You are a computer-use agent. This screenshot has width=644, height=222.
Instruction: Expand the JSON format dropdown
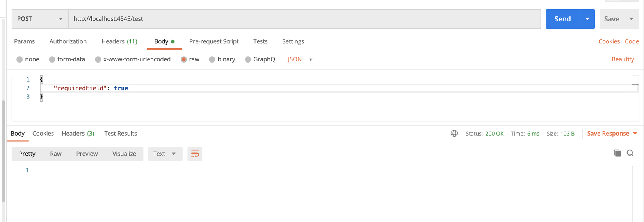[x=311, y=59]
